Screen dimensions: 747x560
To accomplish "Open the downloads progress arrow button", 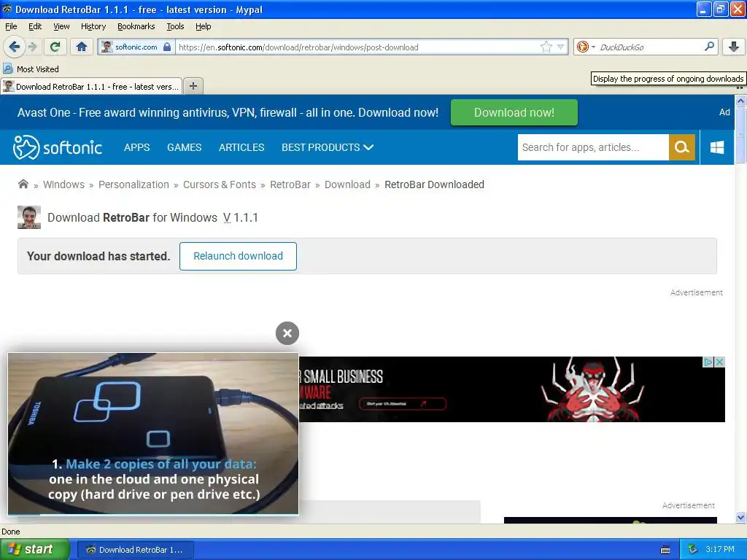I will click(734, 47).
